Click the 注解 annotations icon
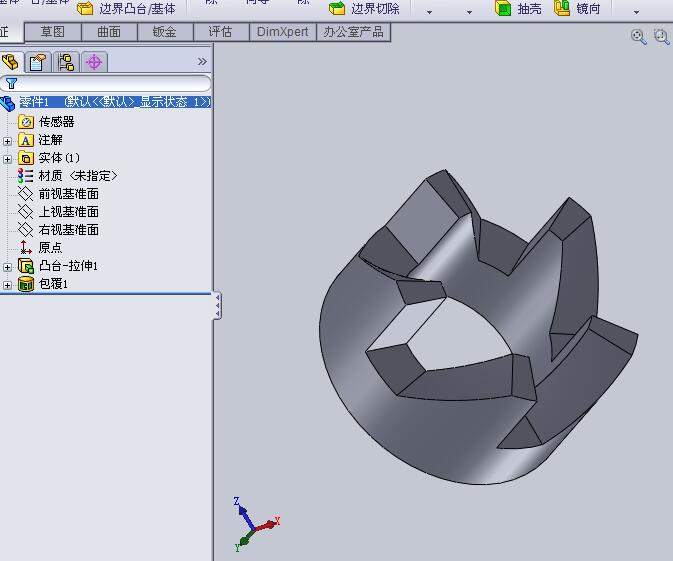This screenshot has width=673, height=561. pos(26,140)
